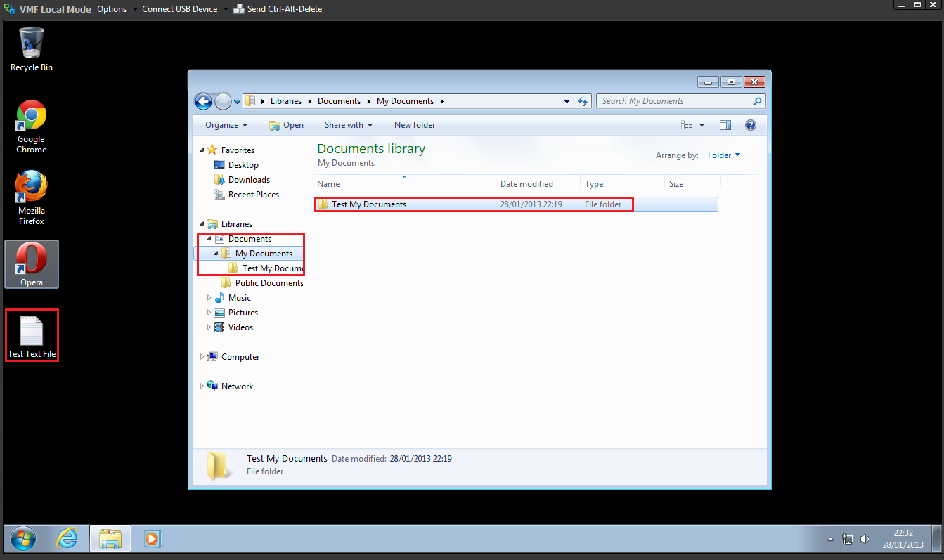Change Arrange by Folder dropdown
This screenshot has width=944, height=560.
click(723, 155)
